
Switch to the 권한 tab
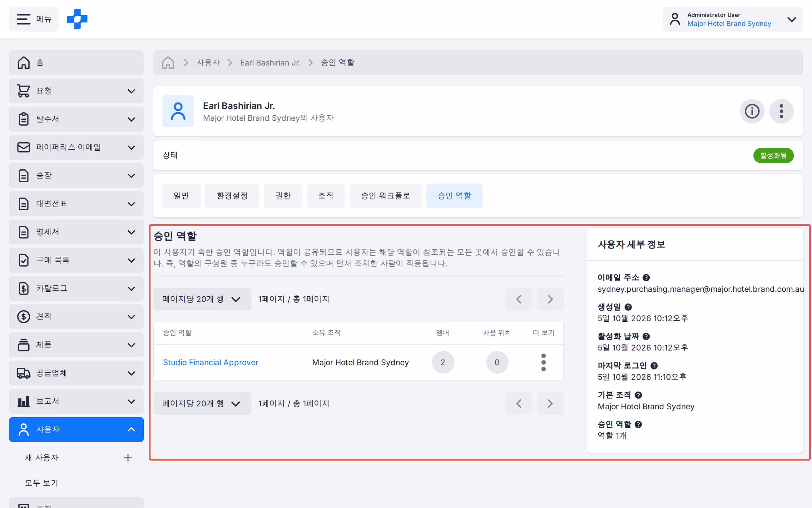[283, 196]
